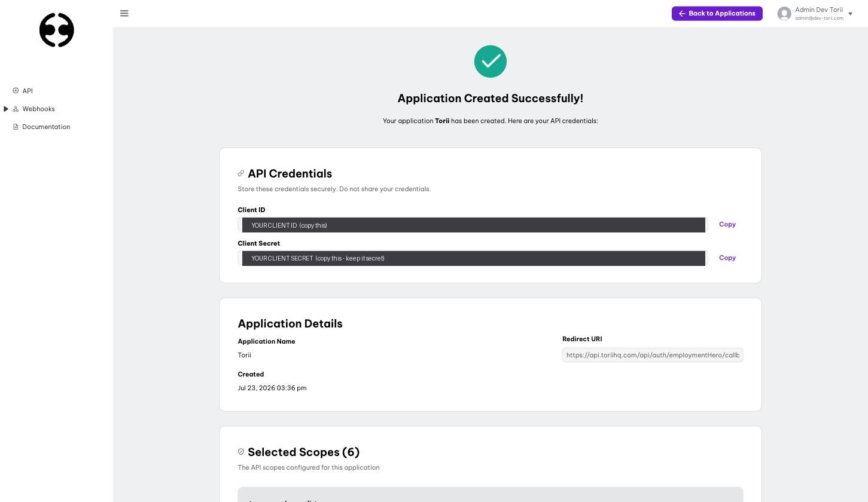Open the hamburger menu icon
The width and height of the screenshot is (868, 502).
point(124,13)
